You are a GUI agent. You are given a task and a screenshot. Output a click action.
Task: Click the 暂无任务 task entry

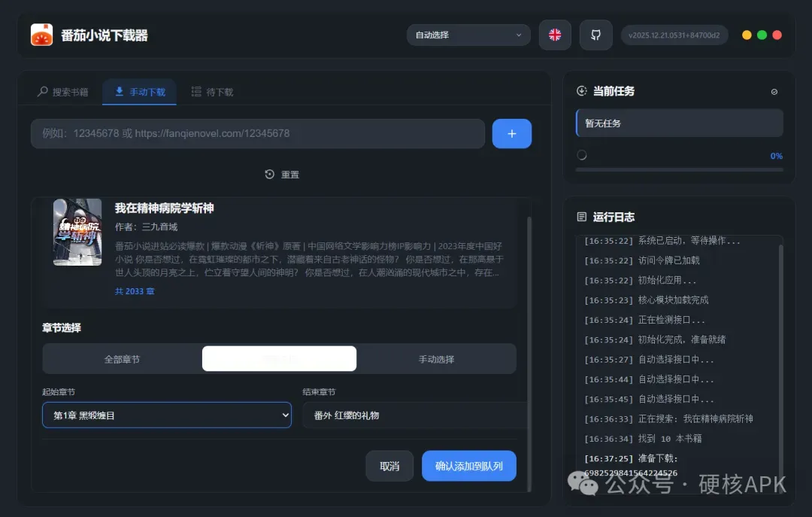pyautogui.click(x=680, y=123)
